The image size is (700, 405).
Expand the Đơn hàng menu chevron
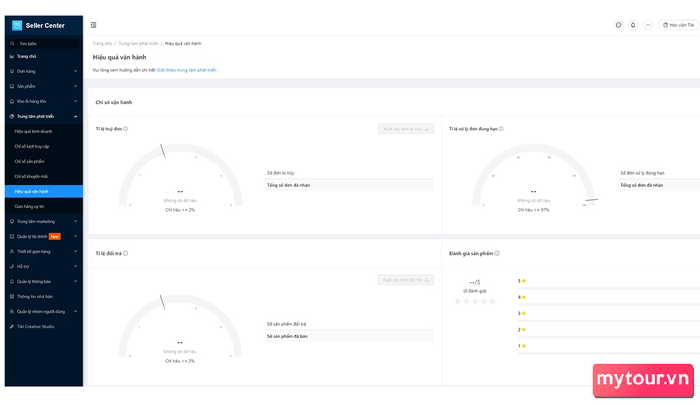click(75, 71)
